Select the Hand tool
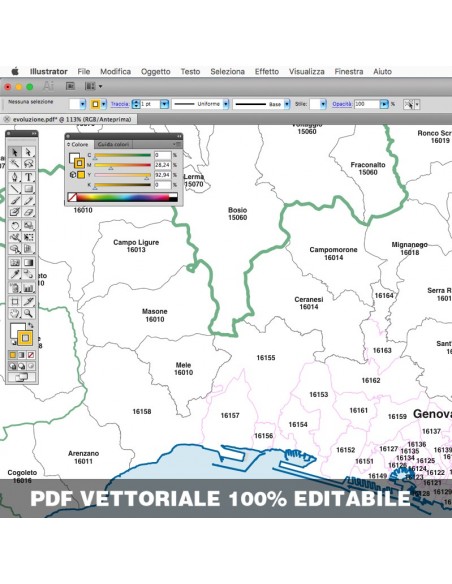 [x=15, y=313]
